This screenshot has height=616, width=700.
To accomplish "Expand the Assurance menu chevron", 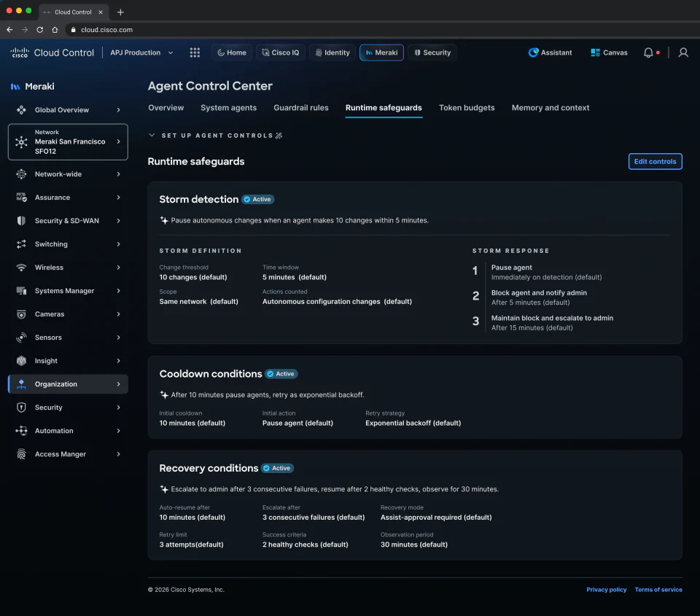I will [x=118, y=198].
